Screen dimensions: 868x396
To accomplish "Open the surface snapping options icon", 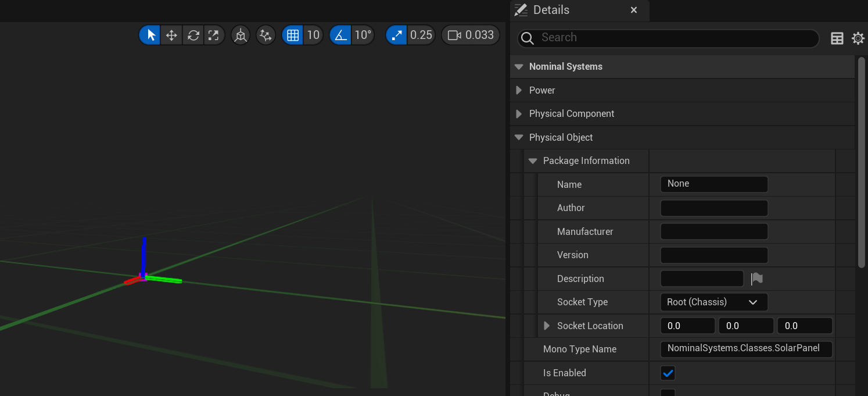I will click(266, 35).
